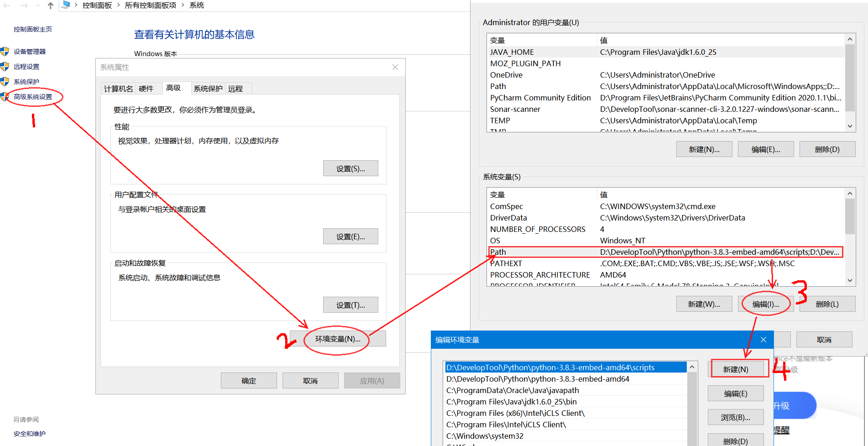The height and width of the screenshot is (446, 868).
Task: Select the 控制面板 breadcrumb segment
Action: [x=97, y=5]
